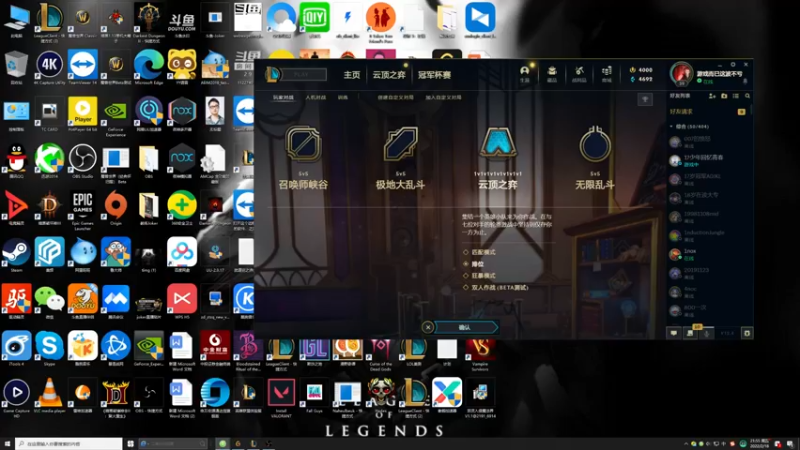Open Microsoft Edge desktop icon

pos(148,67)
